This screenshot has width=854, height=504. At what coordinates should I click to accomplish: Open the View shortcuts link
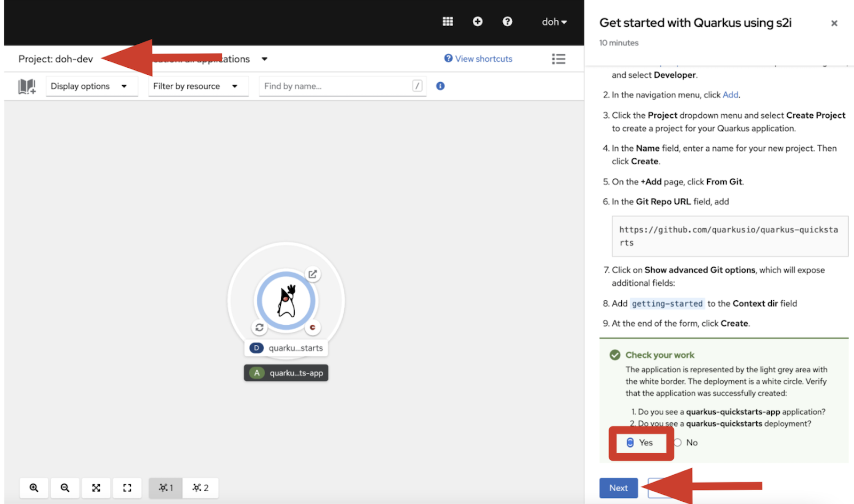[x=479, y=59]
